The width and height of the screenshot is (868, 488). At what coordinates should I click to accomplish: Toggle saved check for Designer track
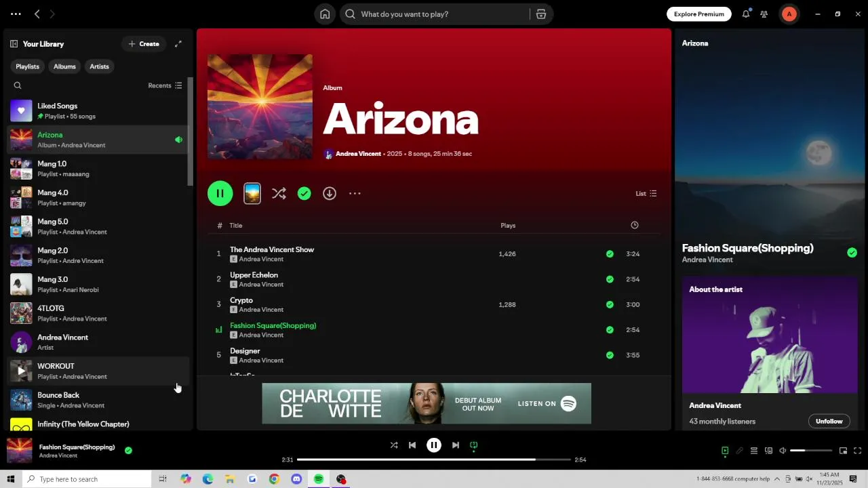[610, 355]
